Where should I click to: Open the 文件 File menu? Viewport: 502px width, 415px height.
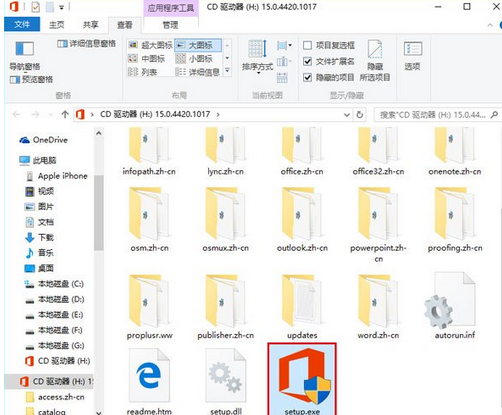pyautogui.click(x=22, y=24)
